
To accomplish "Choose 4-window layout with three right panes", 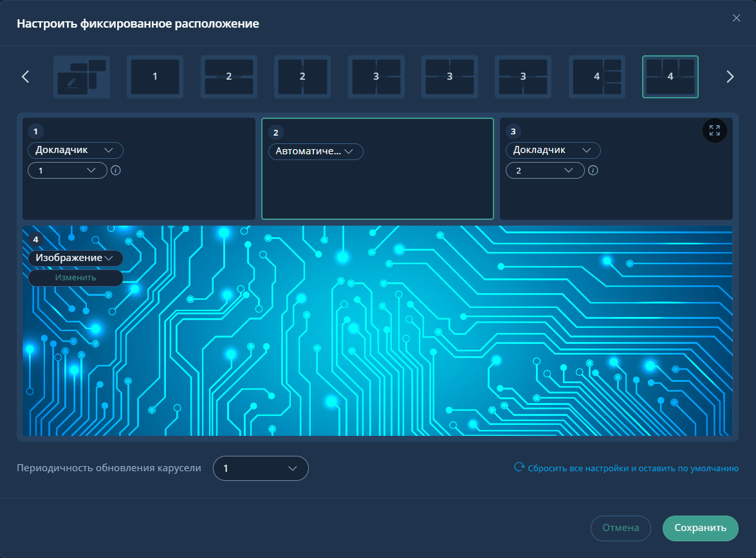I will click(x=596, y=76).
